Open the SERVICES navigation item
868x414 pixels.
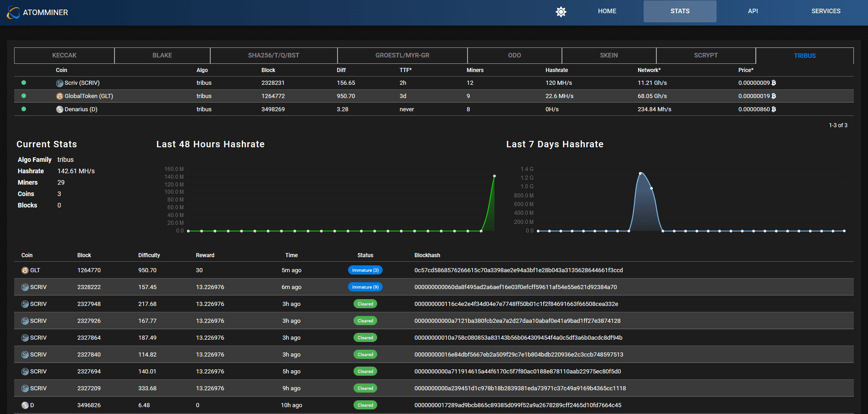click(826, 11)
